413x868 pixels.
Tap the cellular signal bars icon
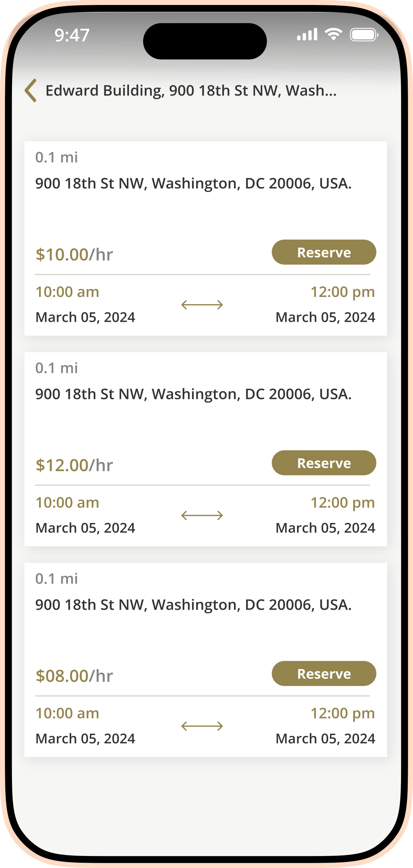(x=307, y=35)
